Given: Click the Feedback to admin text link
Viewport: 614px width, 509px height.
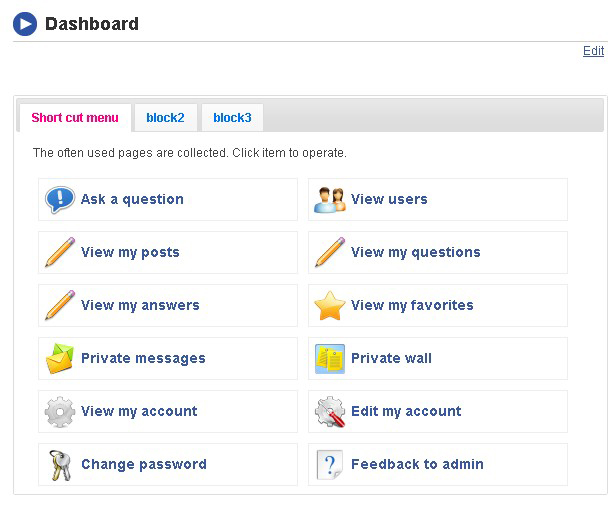Looking at the screenshot, I should [x=417, y=464].
